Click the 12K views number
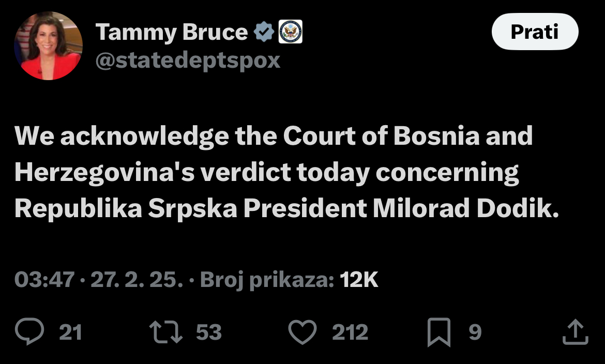The width and height of the screenshot is (605, 364). [359, 280]
